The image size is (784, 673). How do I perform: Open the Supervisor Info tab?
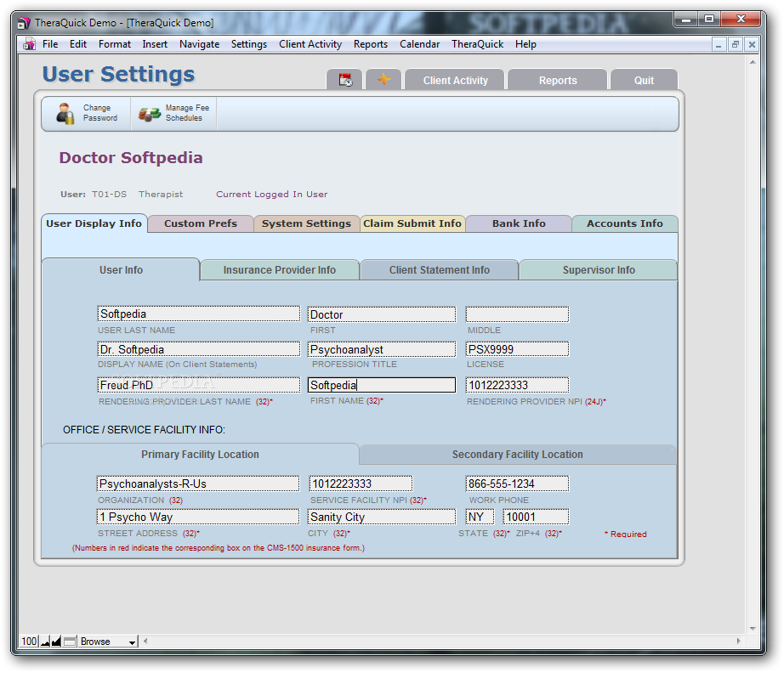599,270
